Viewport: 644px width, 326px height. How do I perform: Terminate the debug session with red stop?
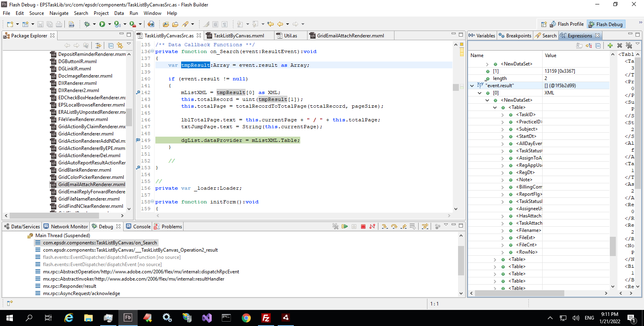[363, 227]
